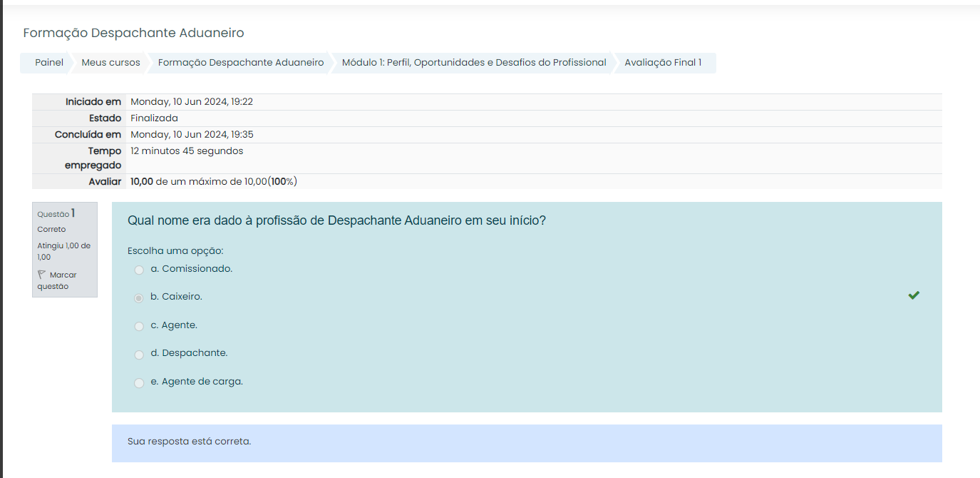Pick the 'd. Despachante' radio option

pos(139,354)
